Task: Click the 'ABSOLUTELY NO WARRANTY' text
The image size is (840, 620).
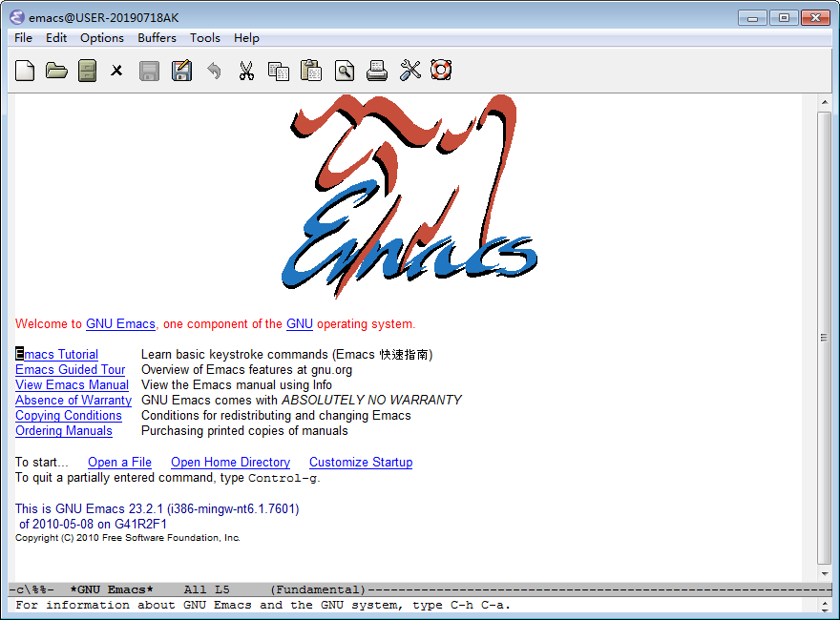Action: pyautogui.click(x=371, y=400)
